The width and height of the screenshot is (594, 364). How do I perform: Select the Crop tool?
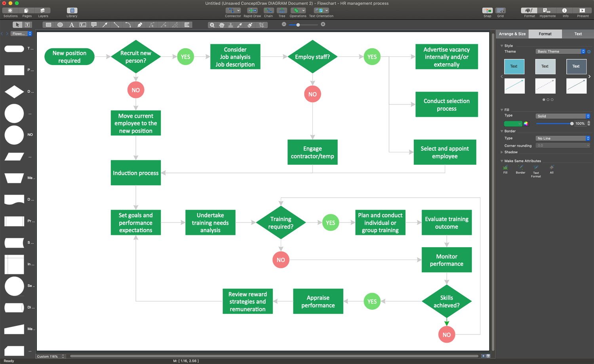pos(261,25)
